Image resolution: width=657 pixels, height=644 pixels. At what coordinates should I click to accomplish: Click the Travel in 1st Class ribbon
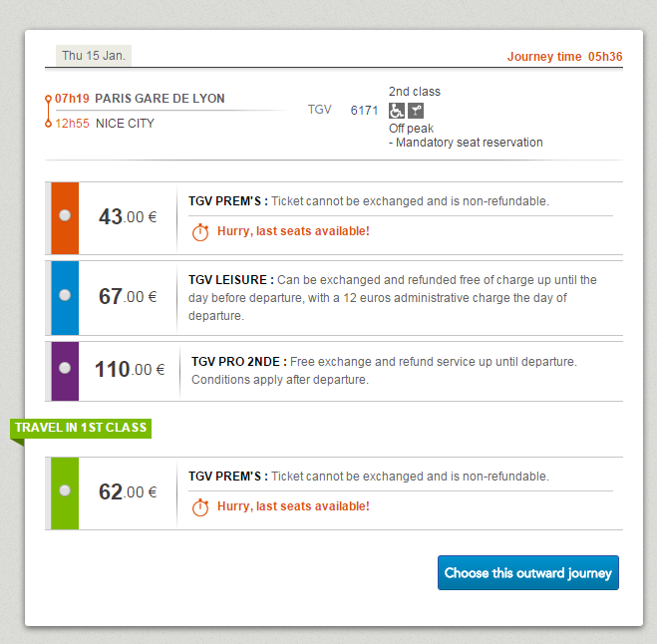tap(81, 429)
